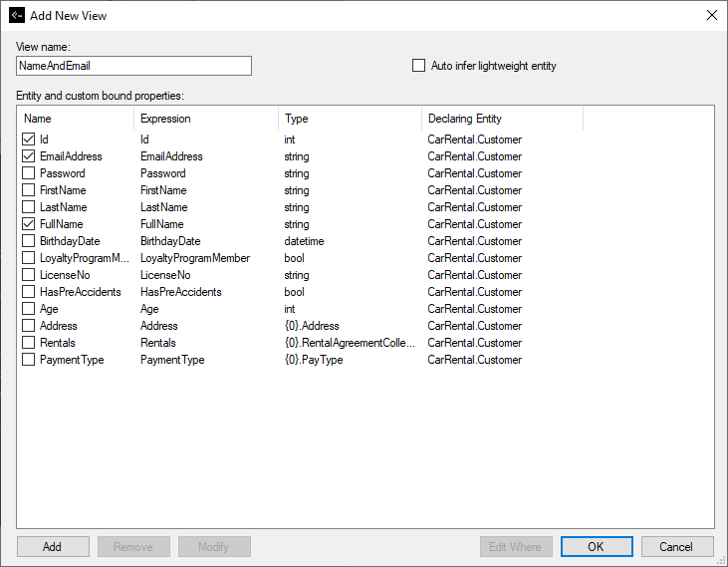Sort by the Expression column header
The width and height of the screenshot is (728, 567).
[206, 119]
